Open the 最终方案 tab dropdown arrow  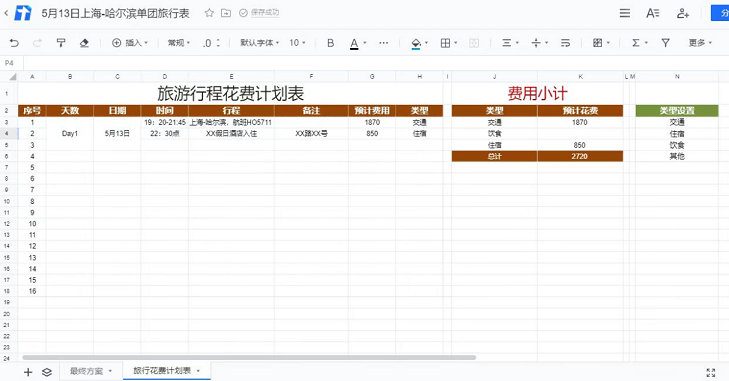pyautogui.click(x=110, y=371)
